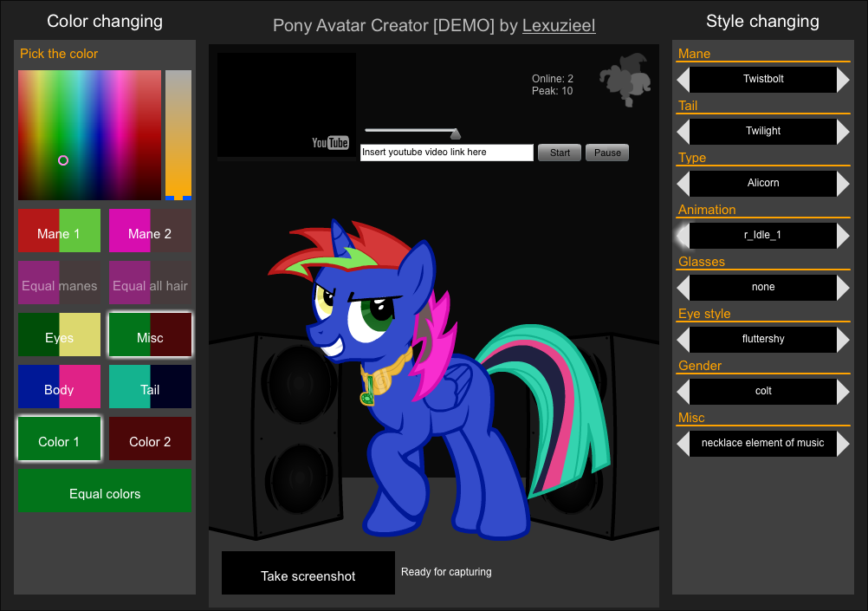Change Gender from colt with right arrow
The width and height of the screenshot is (868, 611).
tap(841, 391)
